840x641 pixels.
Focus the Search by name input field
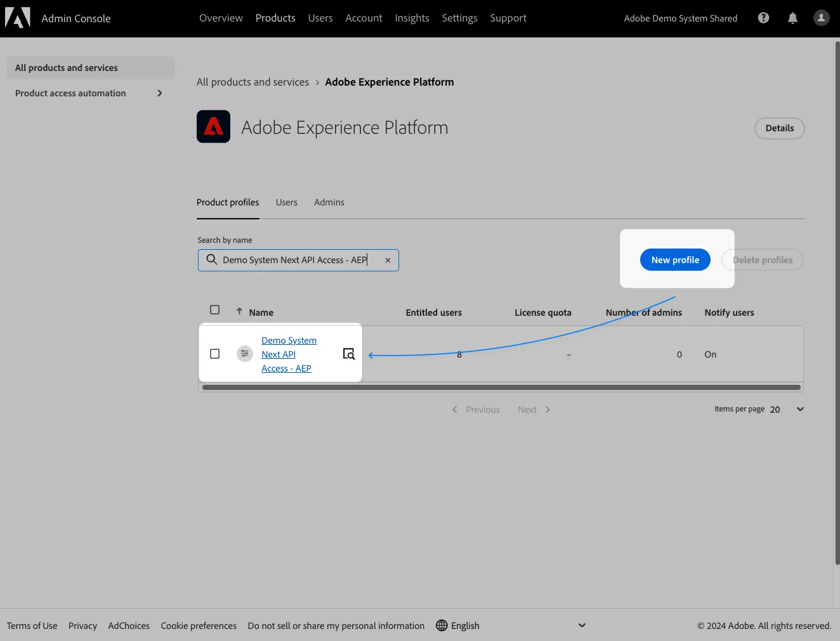298,260
